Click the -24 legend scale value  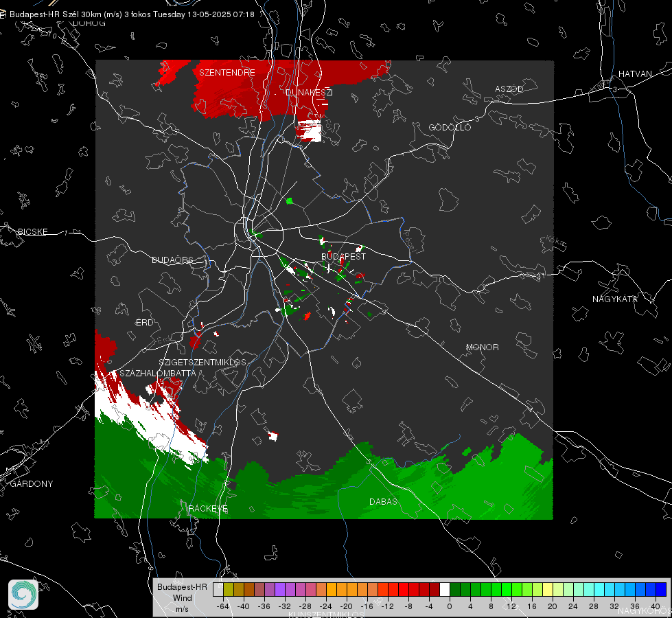click(x=326, y=606)
